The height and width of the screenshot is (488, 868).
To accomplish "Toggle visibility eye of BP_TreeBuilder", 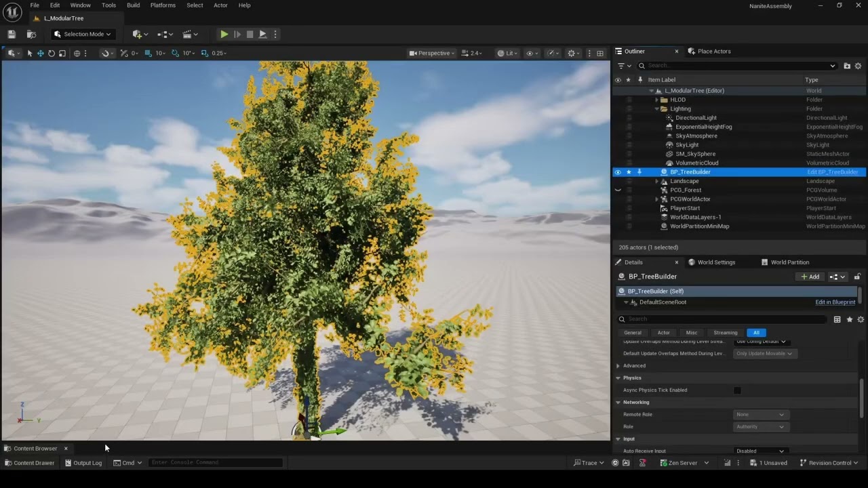I will click(x=618, y=172).
